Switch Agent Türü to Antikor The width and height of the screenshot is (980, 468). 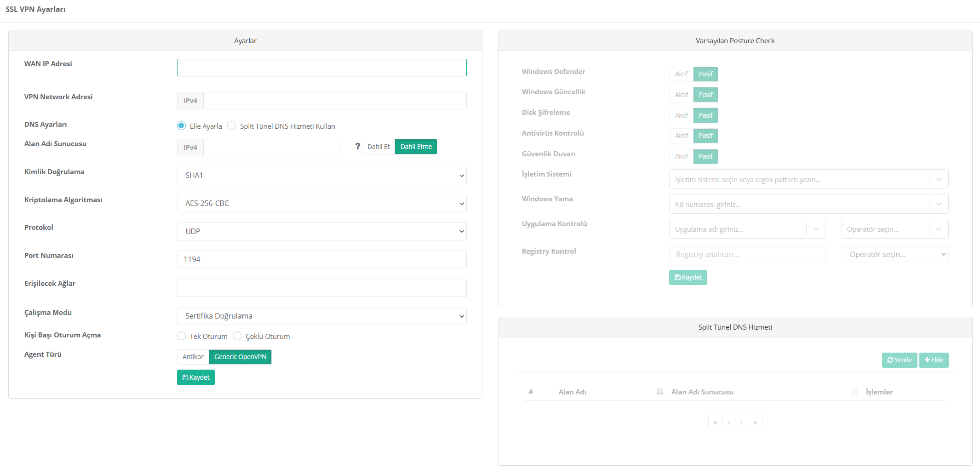click(193, 357)
